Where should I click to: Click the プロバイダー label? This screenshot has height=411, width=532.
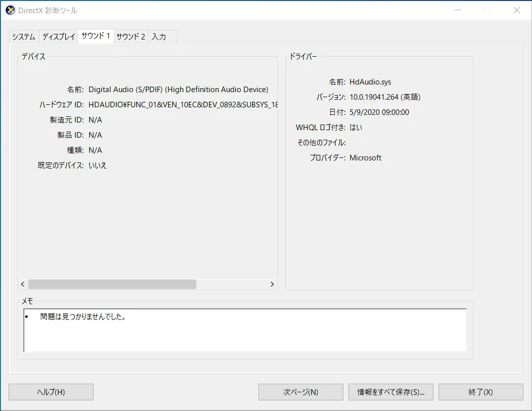pos(328,158)
